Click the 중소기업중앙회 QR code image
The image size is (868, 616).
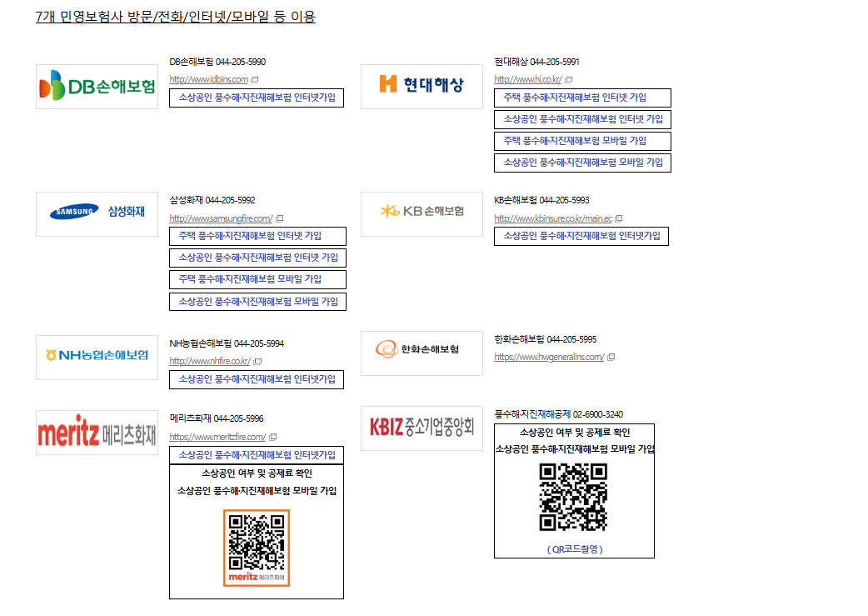(x=573, y=498)
